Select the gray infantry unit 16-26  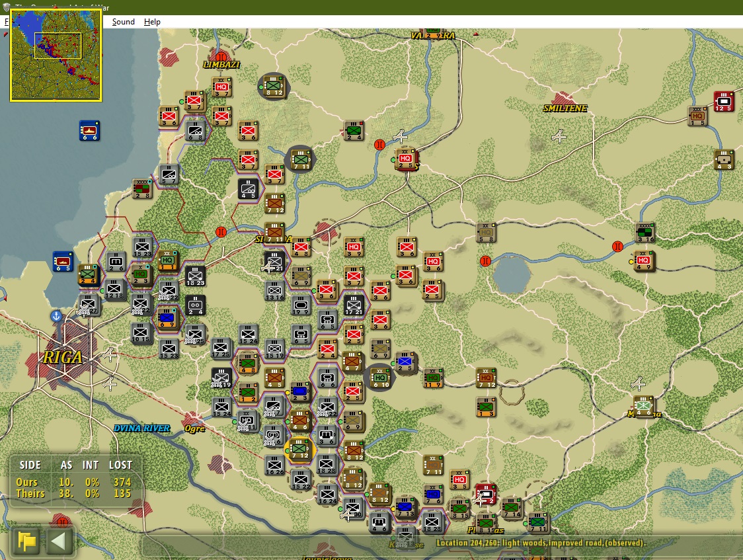point(274,465)
